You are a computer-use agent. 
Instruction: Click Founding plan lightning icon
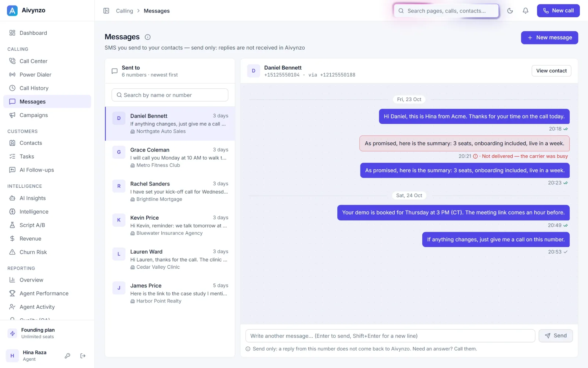12,333
